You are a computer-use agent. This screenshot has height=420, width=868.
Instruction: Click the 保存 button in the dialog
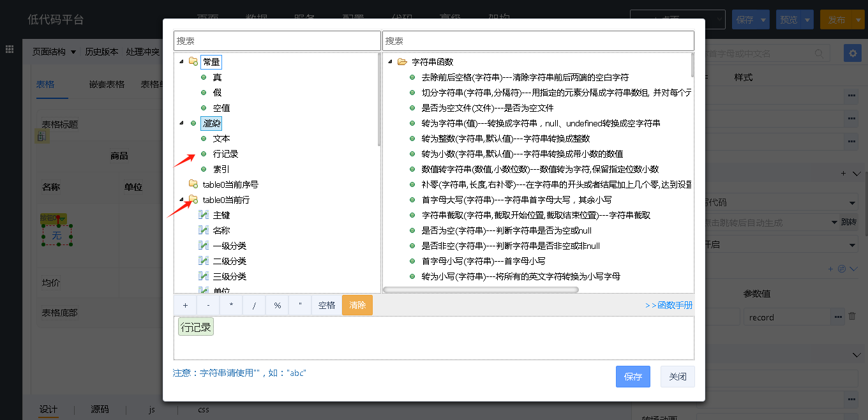[633, 377]
